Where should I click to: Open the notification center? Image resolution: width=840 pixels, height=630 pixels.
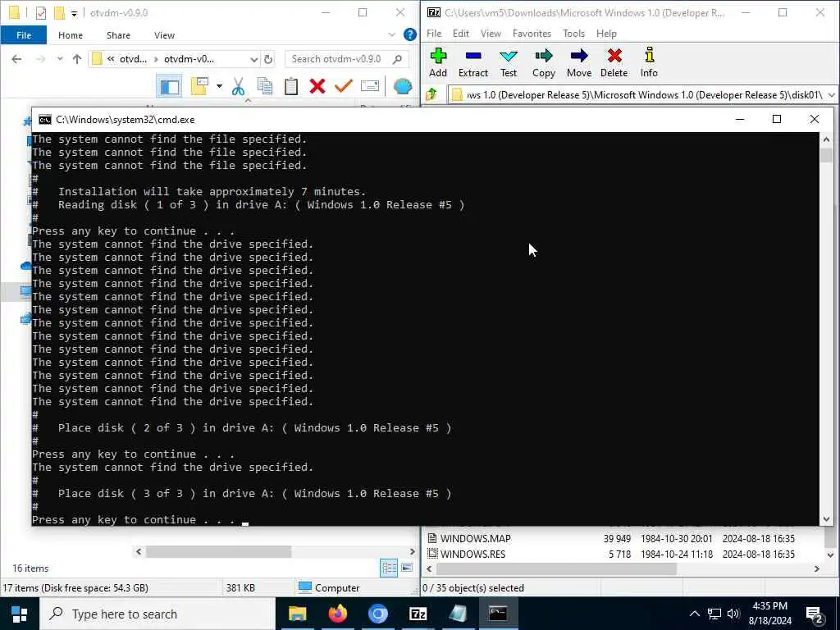coord(815,614)
